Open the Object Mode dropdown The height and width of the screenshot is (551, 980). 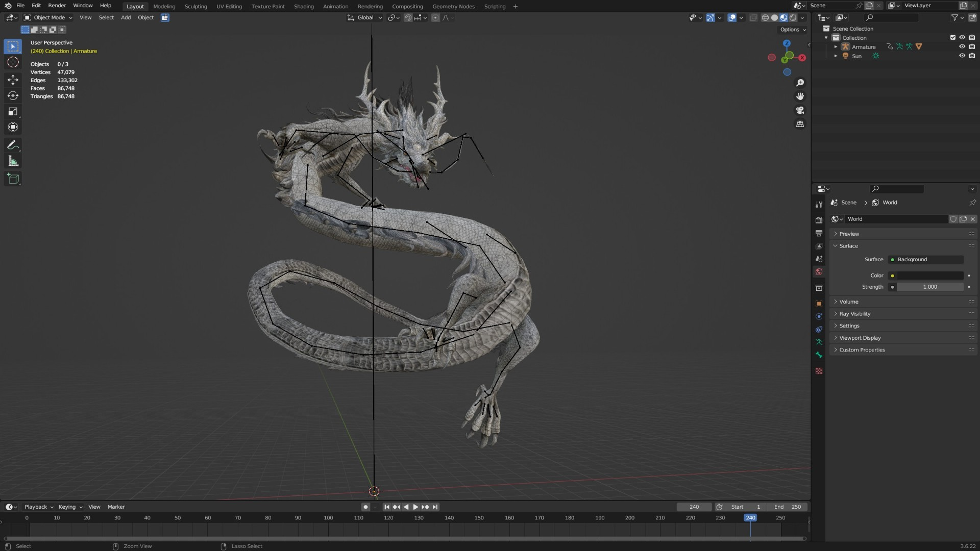pyautogui.click(x=48, y=17)
